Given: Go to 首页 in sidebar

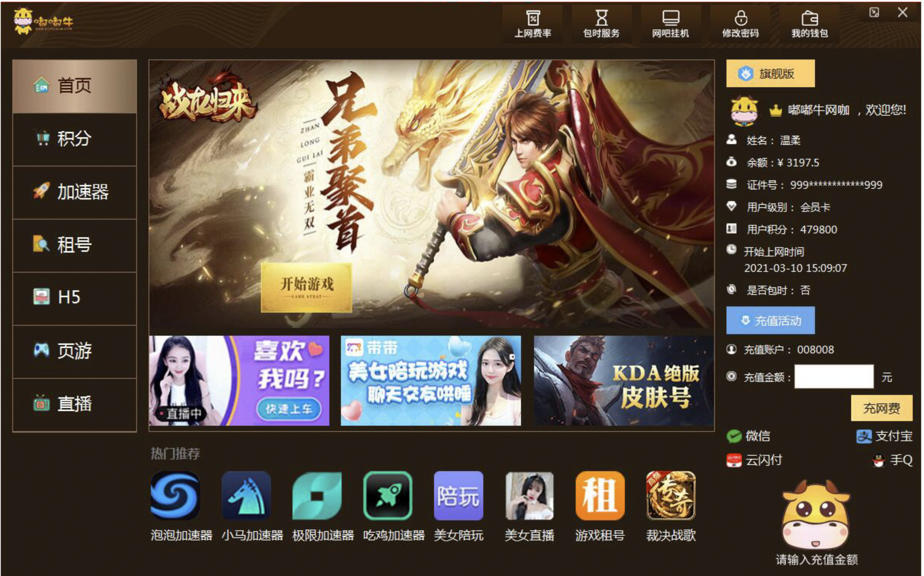Looking at the screenshot, I should pos(74,86).
